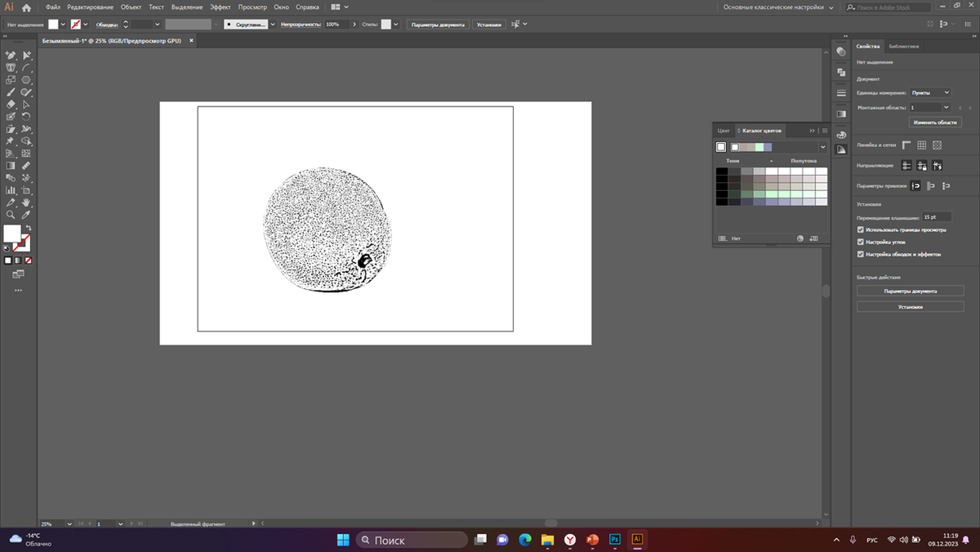
Task: Uncheck 'Использовать границы просмотра' checkbox
Action: coord(861,229)
